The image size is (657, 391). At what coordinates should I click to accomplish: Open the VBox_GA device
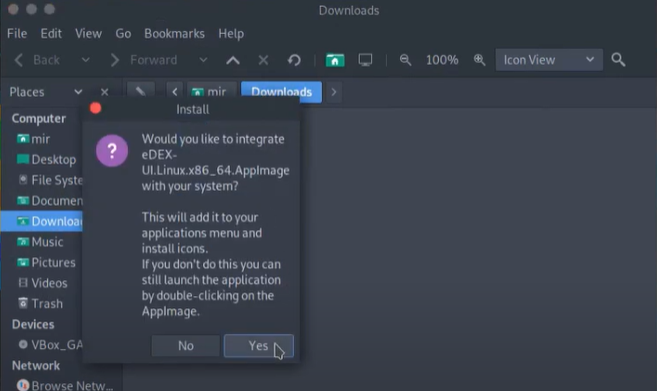tap(42, 344)
